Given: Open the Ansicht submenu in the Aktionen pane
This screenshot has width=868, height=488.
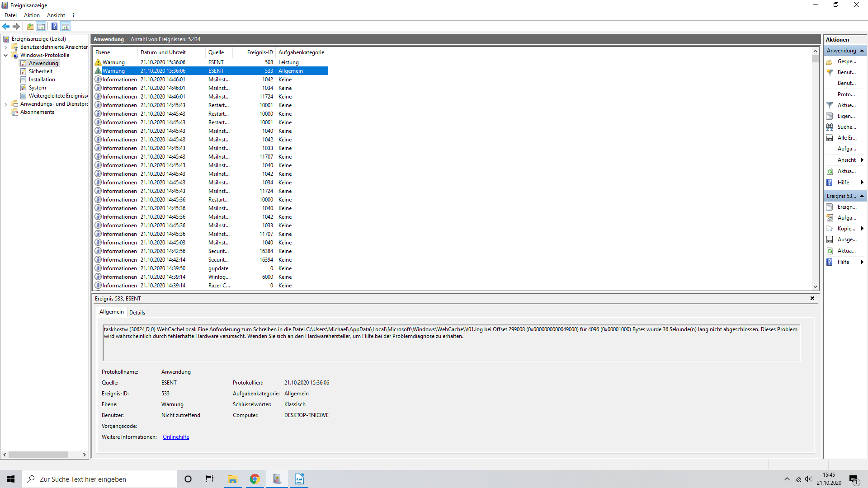Looking at the screenshot, I should [846, 160].
